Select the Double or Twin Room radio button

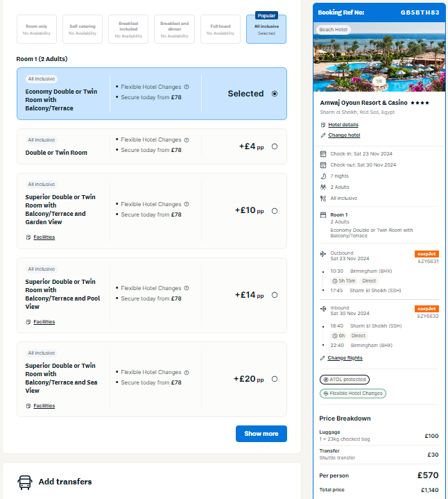(275, 146)
